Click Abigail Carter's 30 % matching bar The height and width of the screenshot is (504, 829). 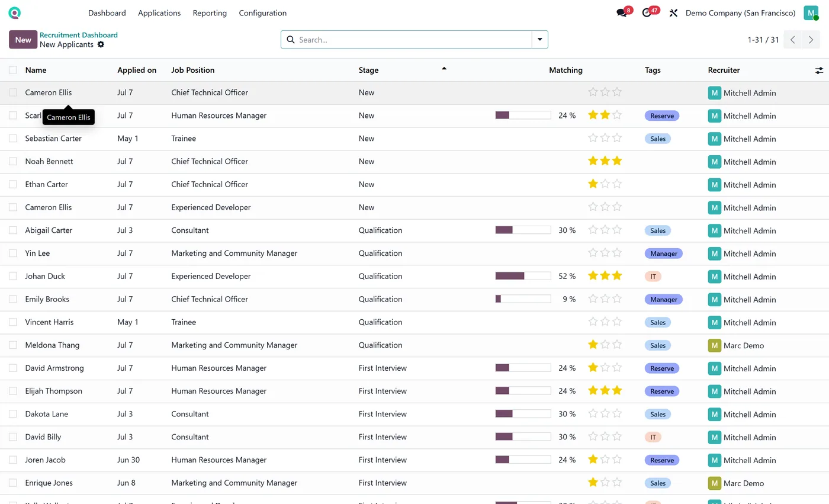(523, 230)
